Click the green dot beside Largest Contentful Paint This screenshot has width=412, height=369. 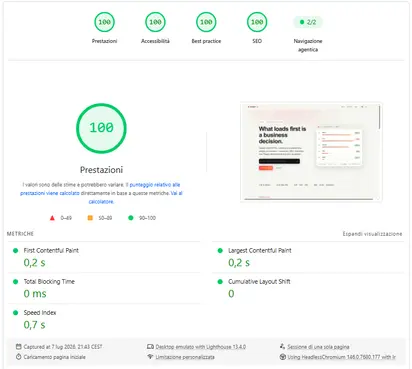pyautogui.click(x=220, y=250)
